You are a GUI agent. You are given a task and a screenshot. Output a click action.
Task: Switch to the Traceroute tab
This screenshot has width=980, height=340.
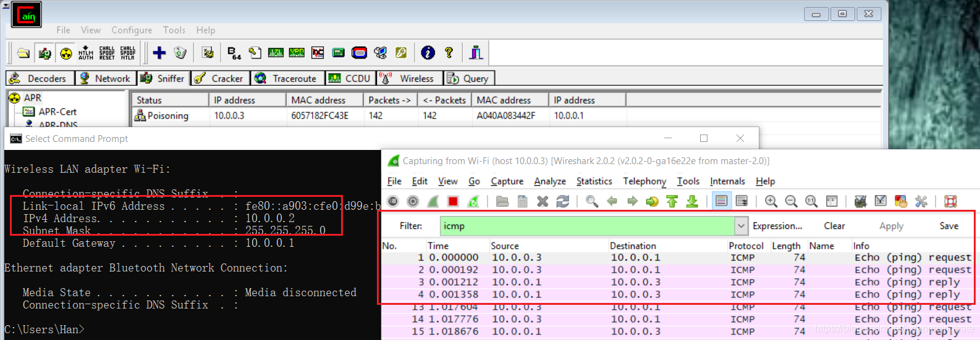(x=287, y=78)
